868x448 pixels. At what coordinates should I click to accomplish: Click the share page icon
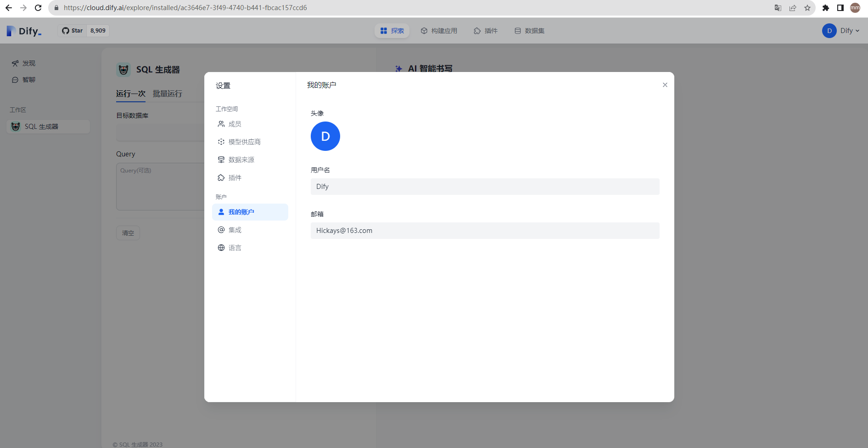(x=793, y=8)
